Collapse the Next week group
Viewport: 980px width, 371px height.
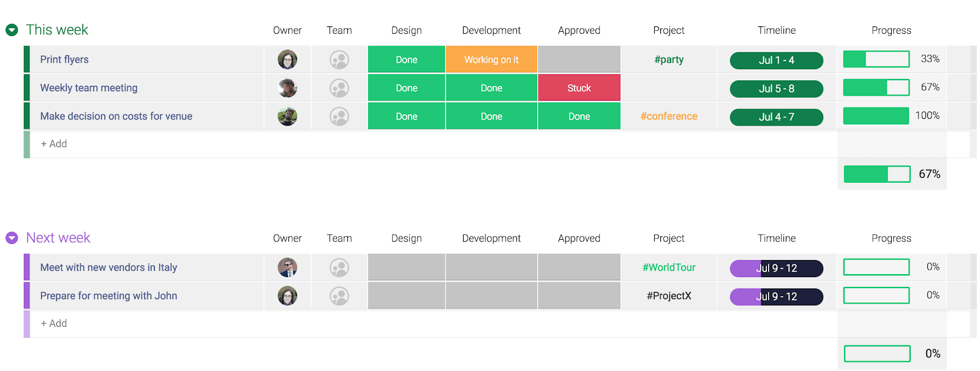point(12,238)
